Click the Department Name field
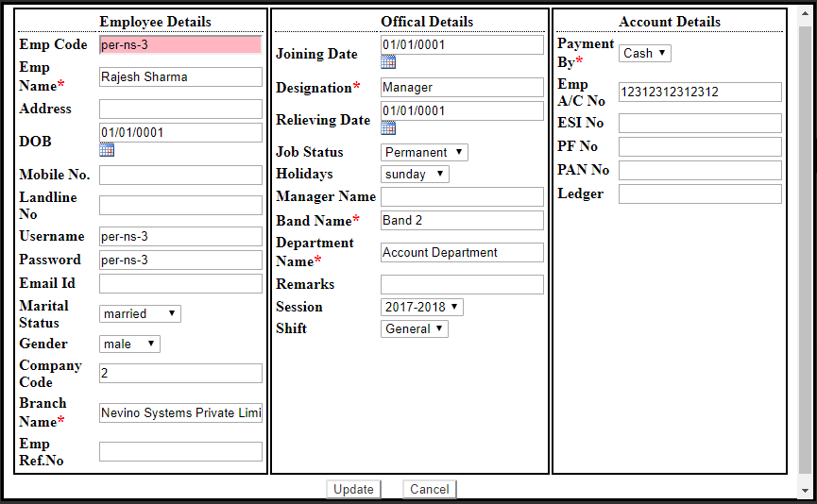 (462, 252)
